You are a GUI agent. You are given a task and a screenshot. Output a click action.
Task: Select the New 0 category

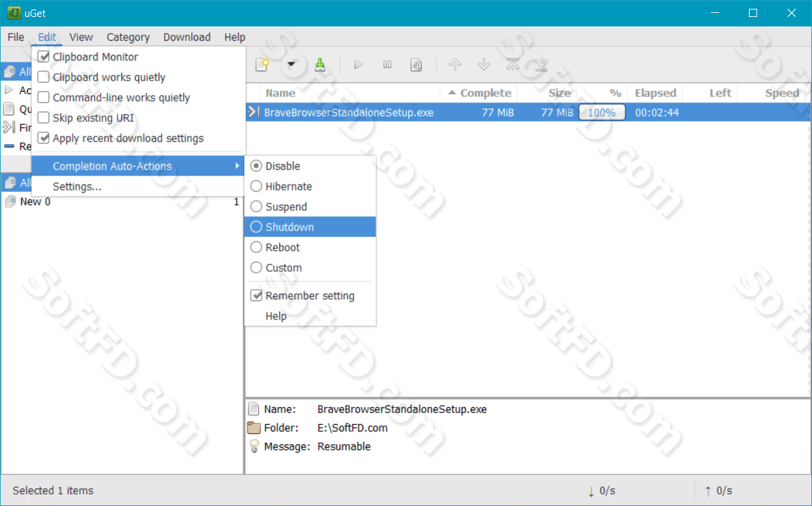(122, 201)
